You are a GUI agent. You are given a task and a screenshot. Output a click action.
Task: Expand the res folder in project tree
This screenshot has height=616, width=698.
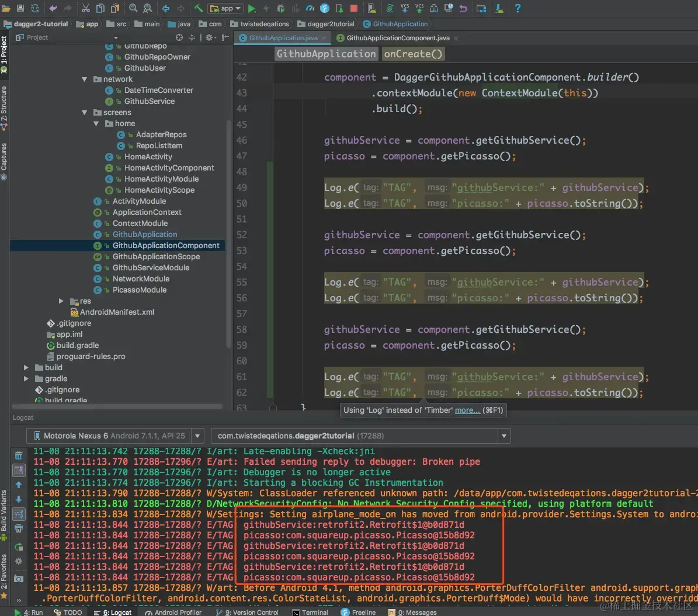click(x=61, y=301)
